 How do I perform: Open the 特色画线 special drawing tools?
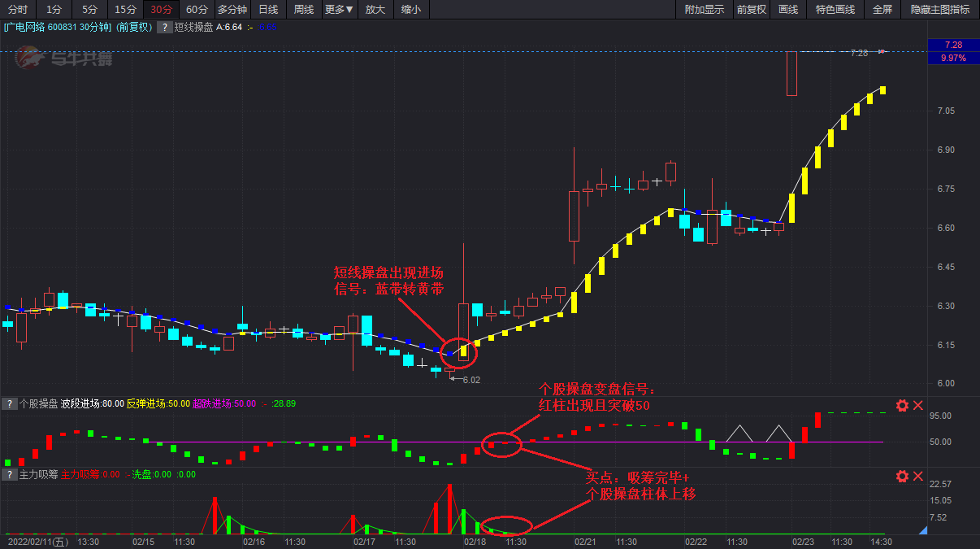coord(835,10)
